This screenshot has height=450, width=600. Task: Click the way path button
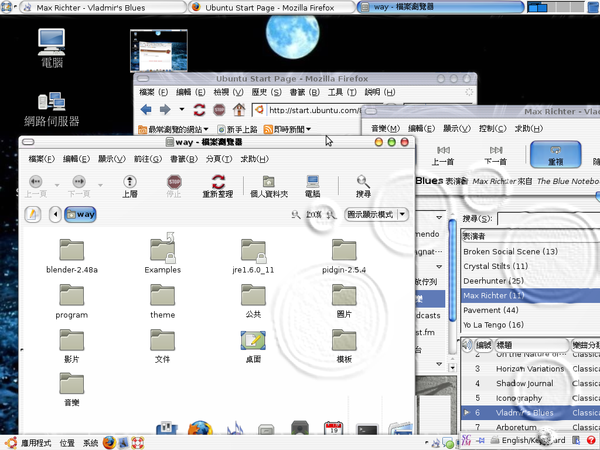(x=80, y=214)
